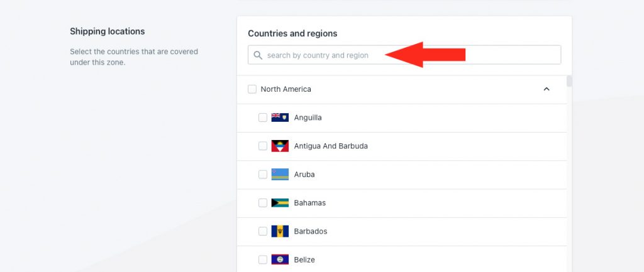Check the Anguilla checkbox
The height and width of the screenshot is (272, 644).
click(263, 117)
